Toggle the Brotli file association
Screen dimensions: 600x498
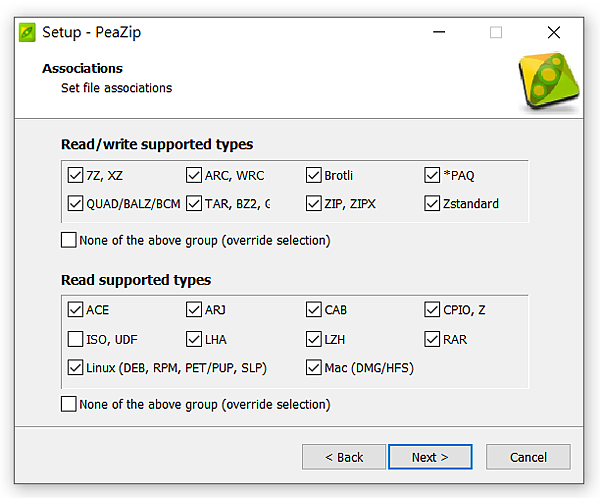pyautogui.click(x=313, y=175)
